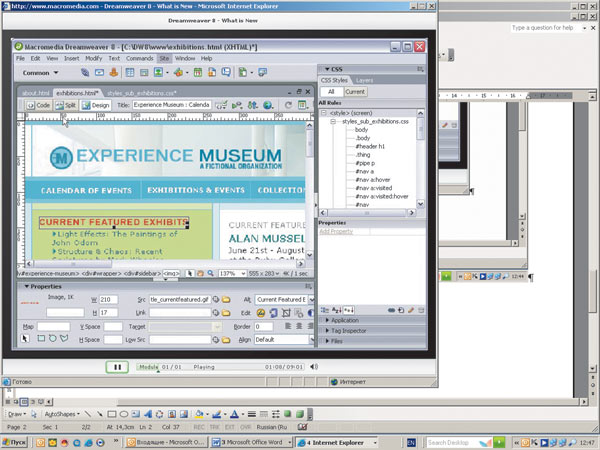Select the Hand tool in Dreamweaver status bar

click(x=200, y=274)
